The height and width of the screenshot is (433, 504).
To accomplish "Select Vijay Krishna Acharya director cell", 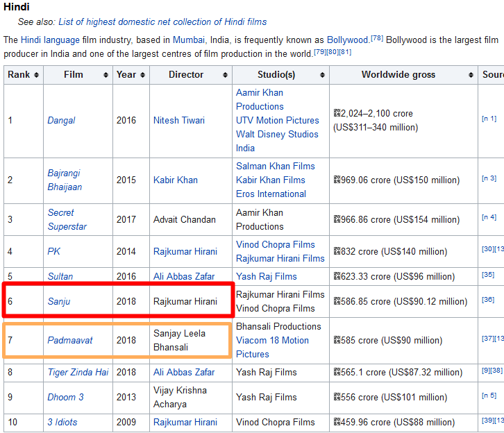I will 191,398.
